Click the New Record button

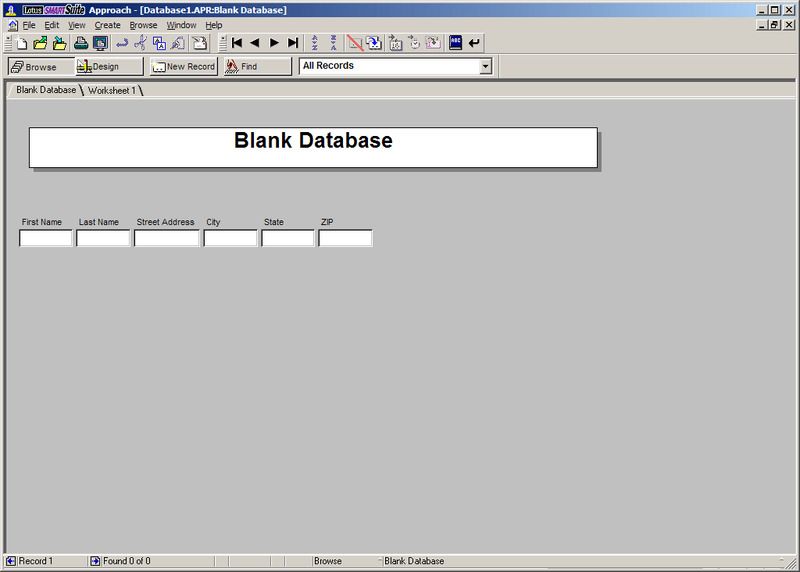coord(184,66)
